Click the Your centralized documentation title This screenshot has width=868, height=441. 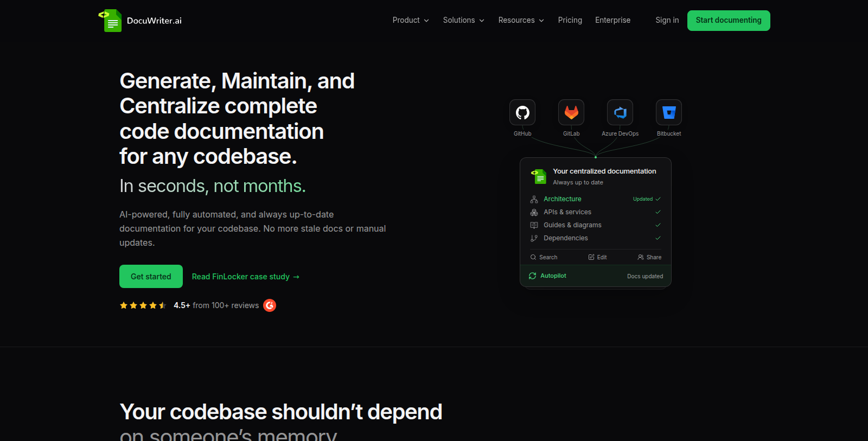(x=604, y=171)
